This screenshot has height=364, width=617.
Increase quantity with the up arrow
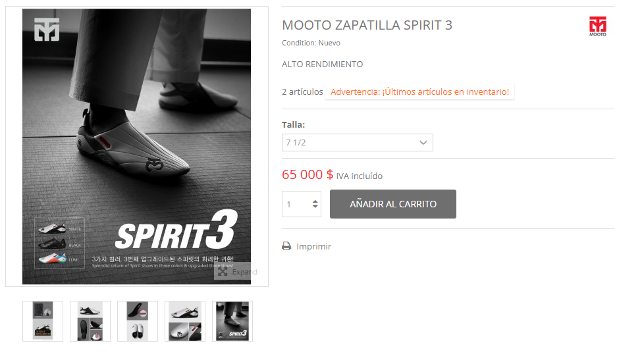click(315, 201)
